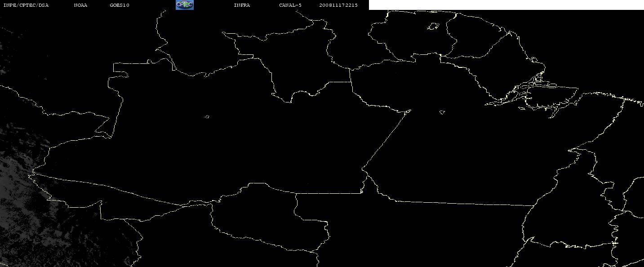Select the INPE/CPTEC/DSA header text
The height and width of the screenshot is (267, 644).
pos(26,5)
